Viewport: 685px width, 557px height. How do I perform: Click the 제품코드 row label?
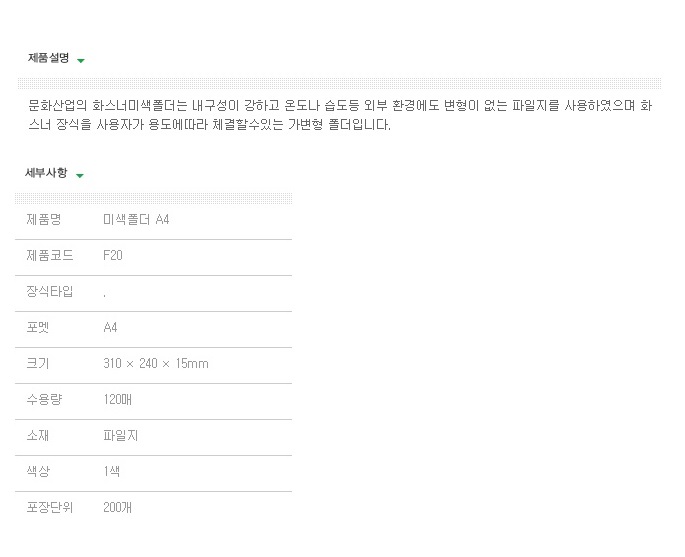point(50,255)
